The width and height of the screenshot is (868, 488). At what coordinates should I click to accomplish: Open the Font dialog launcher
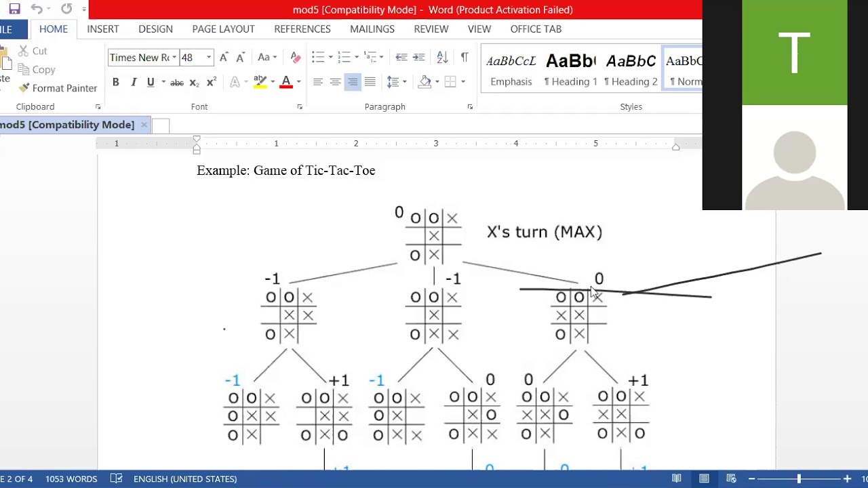tap(300, 107)
